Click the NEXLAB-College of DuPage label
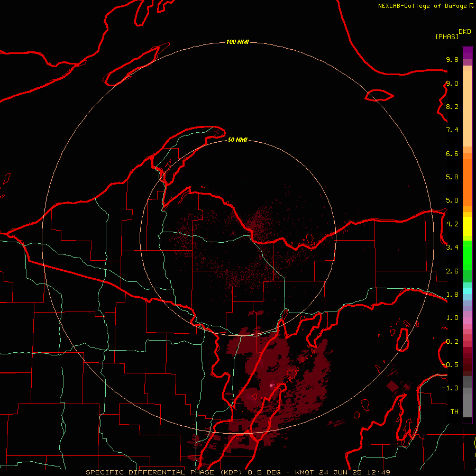The height and width of the screenshot is (476, 476). 423,6
